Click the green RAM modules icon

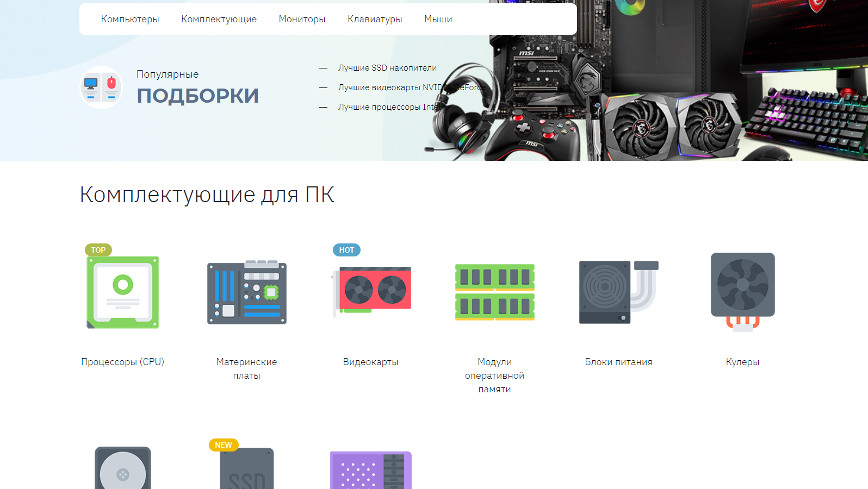(494, 292)
